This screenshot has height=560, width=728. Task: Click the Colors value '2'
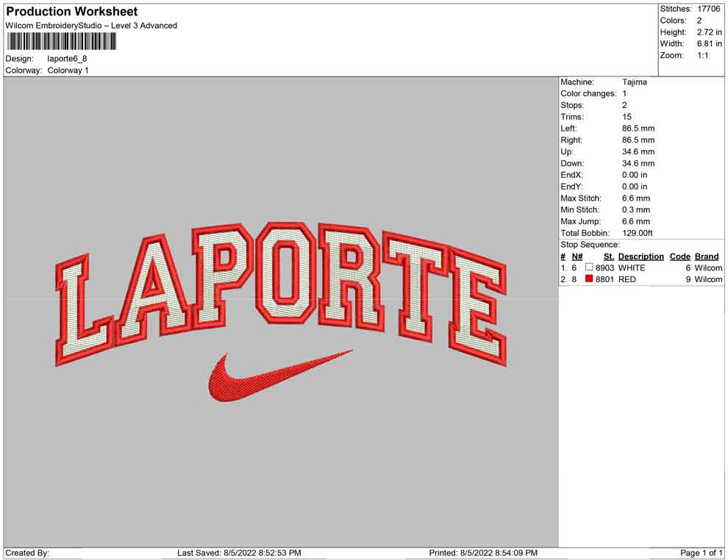(x=699, y=21)
